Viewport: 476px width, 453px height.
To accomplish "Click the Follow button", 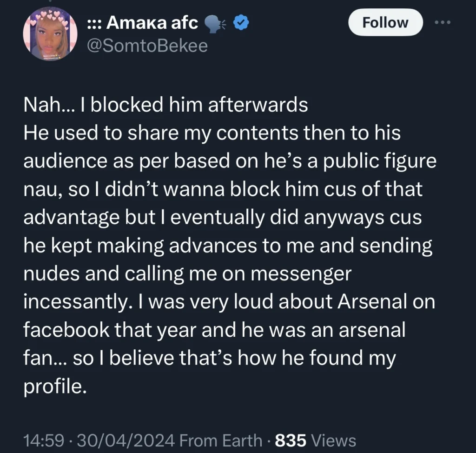I will point(385,22).
